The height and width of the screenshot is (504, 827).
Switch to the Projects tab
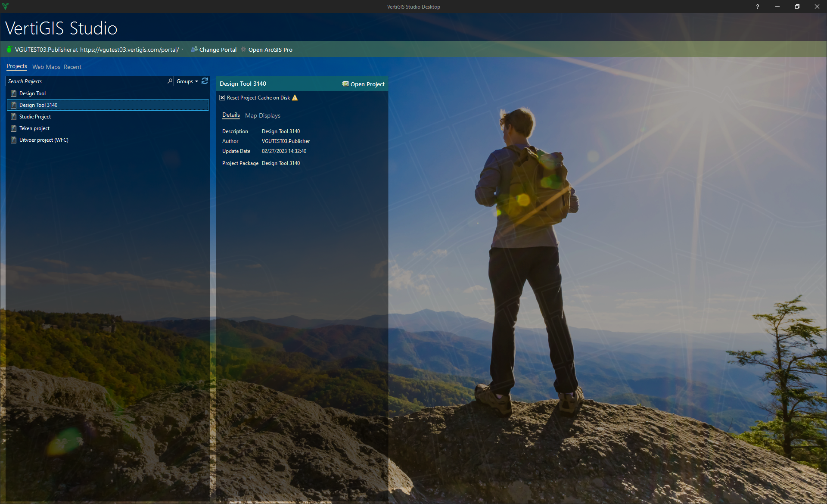17,66
